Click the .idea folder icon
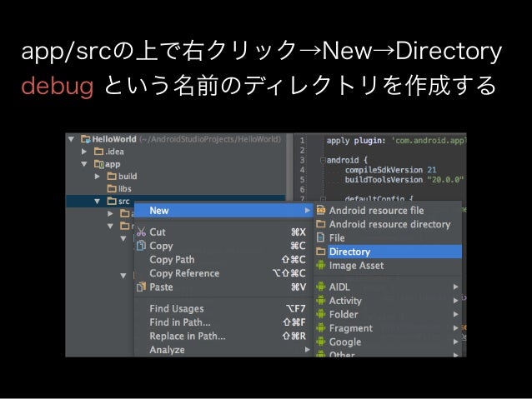 98,152
